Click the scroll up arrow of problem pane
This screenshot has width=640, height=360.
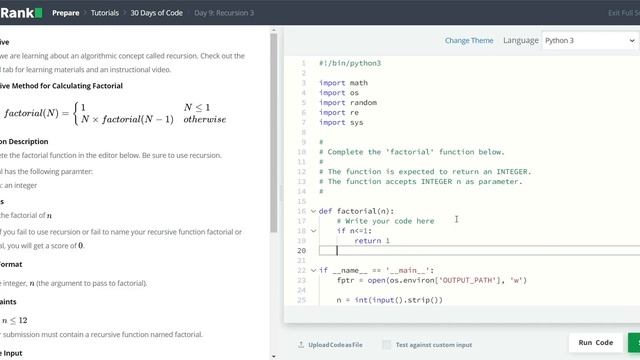coord(273,30)
